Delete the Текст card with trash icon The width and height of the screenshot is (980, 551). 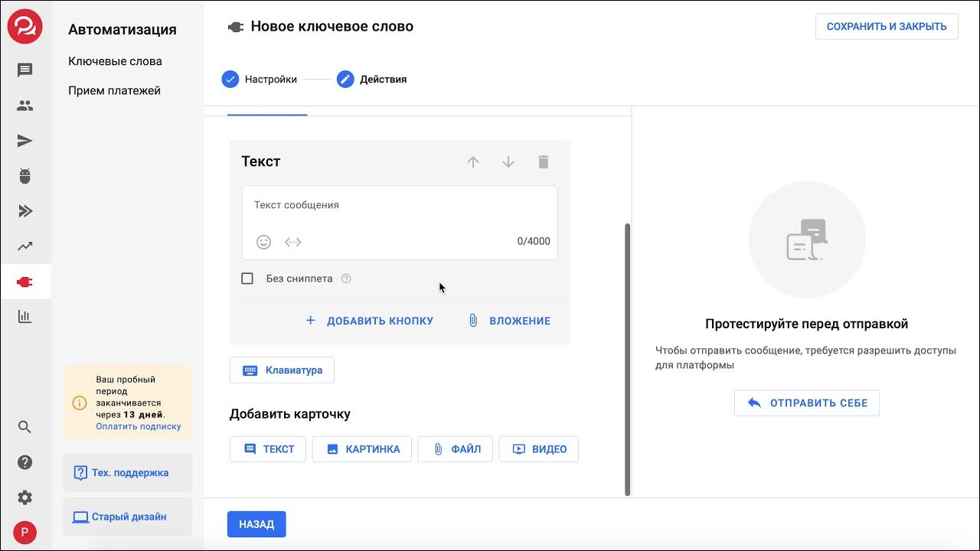click(544, 161)
